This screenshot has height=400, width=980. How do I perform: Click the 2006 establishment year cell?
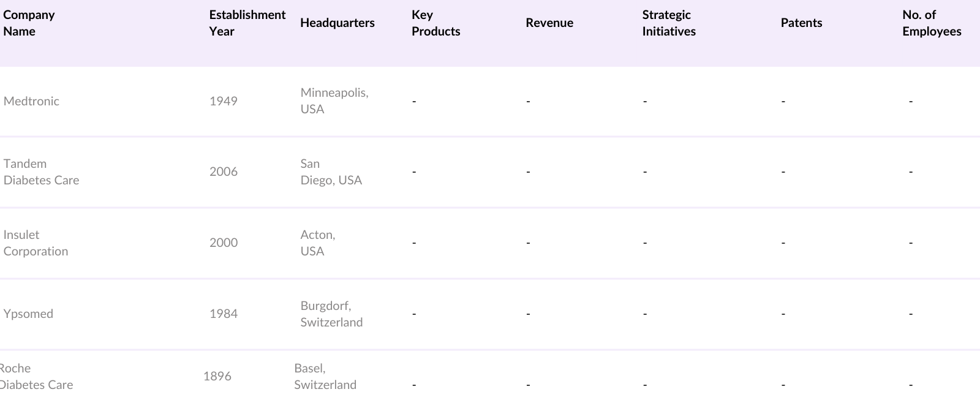(223, 172)
